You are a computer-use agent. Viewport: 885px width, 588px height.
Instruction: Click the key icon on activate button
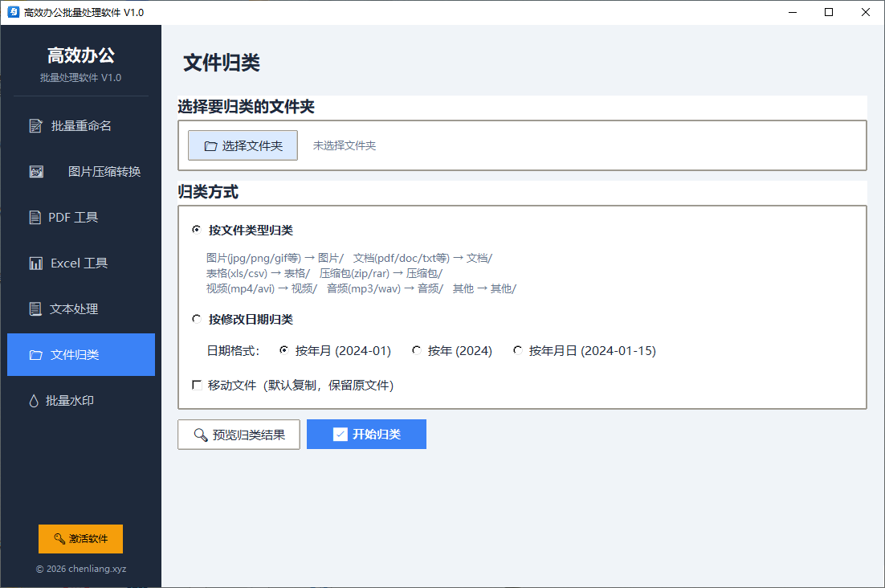point(59,538)
